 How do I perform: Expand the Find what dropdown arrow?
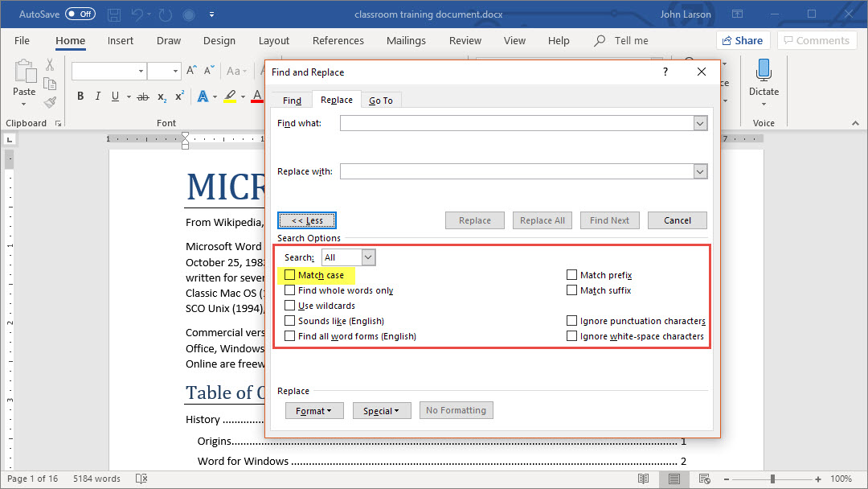pyautogui.click(x=700, y=123)
